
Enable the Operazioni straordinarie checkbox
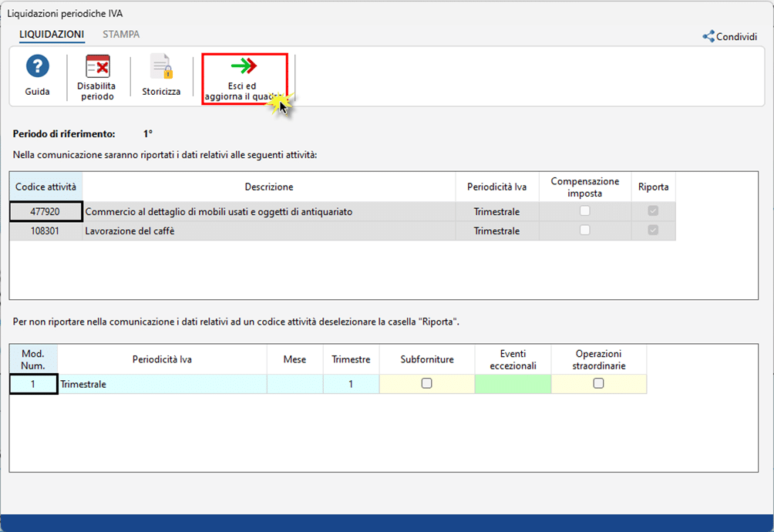point(598,384)
